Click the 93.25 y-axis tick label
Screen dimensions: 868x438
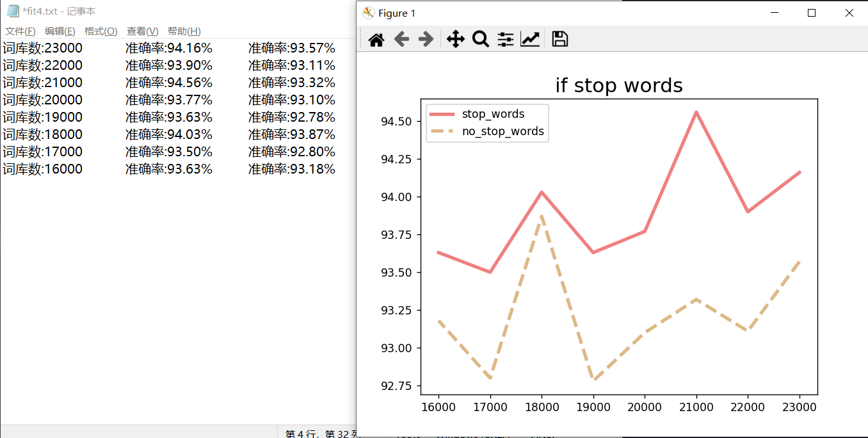click(x=398, y=311)
